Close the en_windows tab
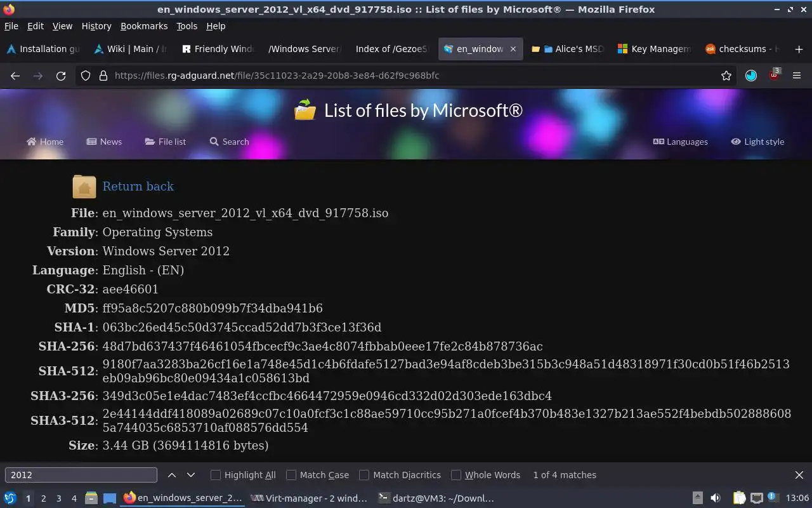This screenshot has width=812, height=508. [x=513, y=49]
